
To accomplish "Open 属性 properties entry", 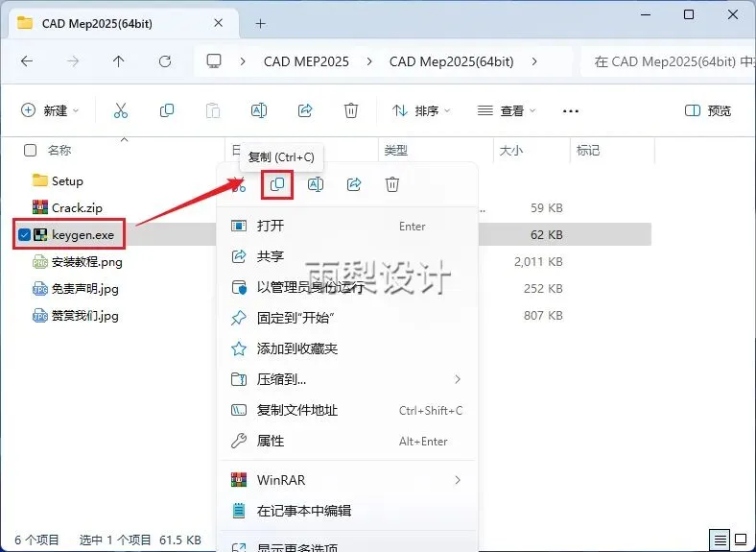I will click(x=347, y=441).
